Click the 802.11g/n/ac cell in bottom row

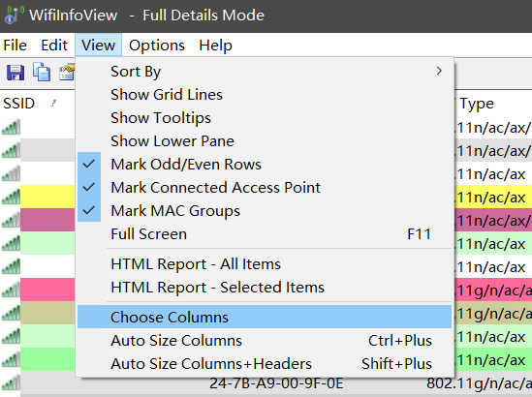[479, 383]
